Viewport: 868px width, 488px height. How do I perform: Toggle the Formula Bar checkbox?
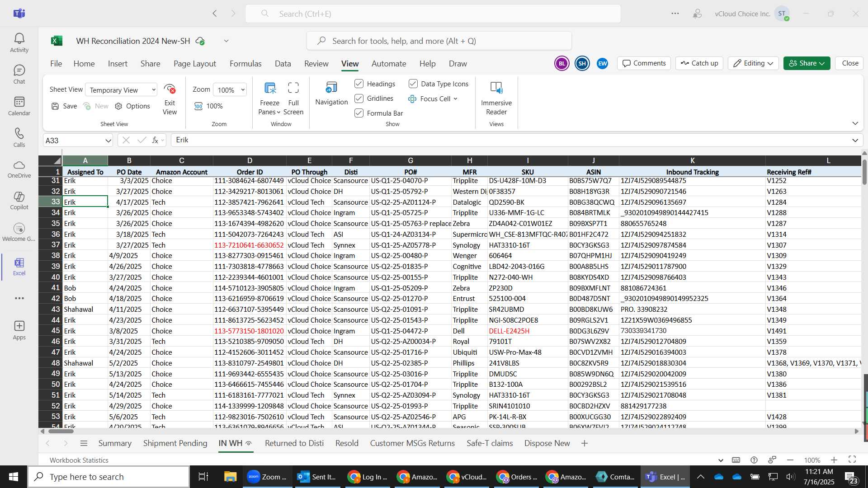(x=359, y=113)
